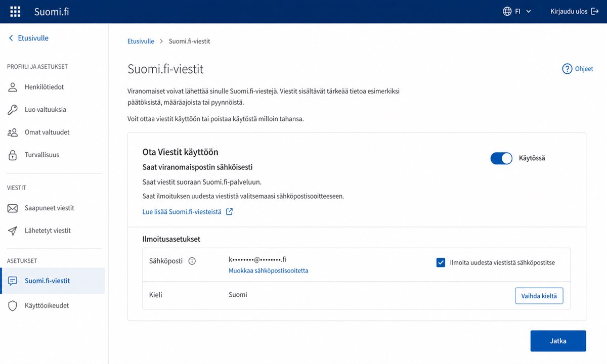Go back with the Etusivulle sidebar chevron
This screenshot has width=607, height=364.
coord(11,38)
